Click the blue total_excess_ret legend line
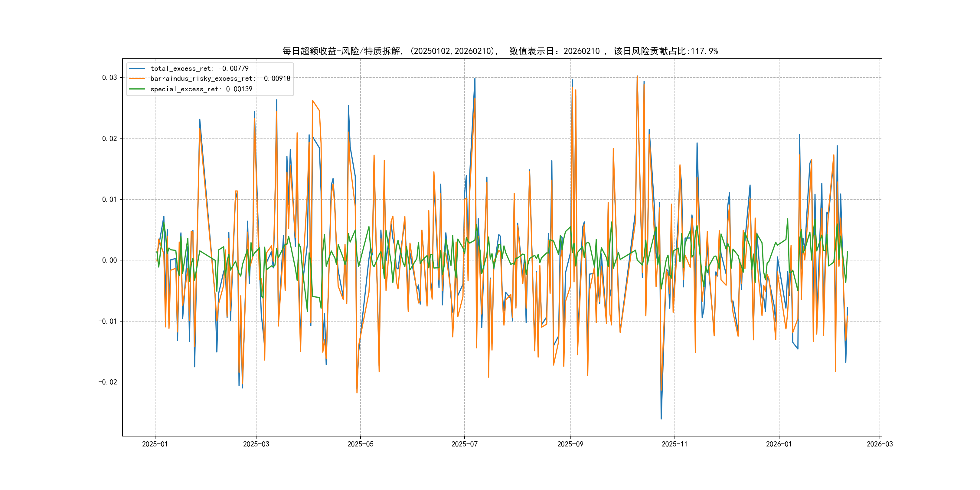Viewport: 980px width, 490px height. click(x=137, y=68)
